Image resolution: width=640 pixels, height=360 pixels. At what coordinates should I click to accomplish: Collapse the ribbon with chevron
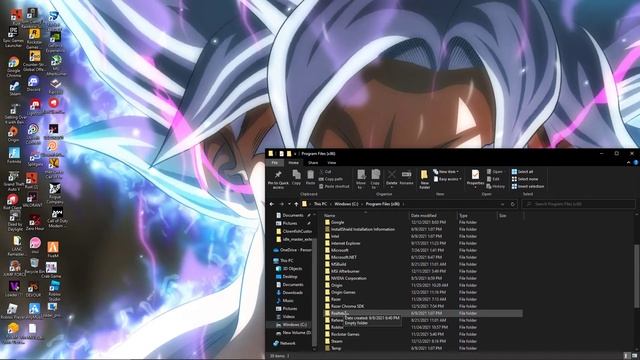[x=629, y=162]
